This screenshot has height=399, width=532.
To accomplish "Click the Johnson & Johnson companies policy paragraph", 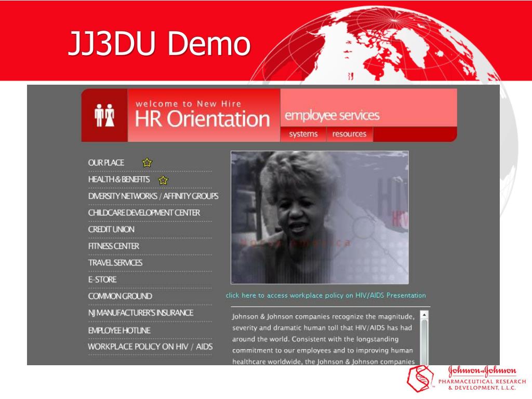I will [x=323, y=339].
